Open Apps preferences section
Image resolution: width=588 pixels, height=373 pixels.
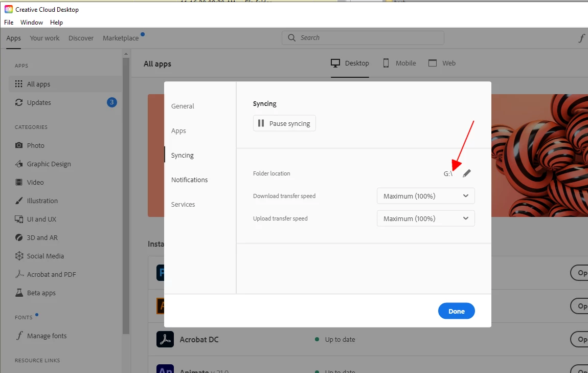(178, 130)
